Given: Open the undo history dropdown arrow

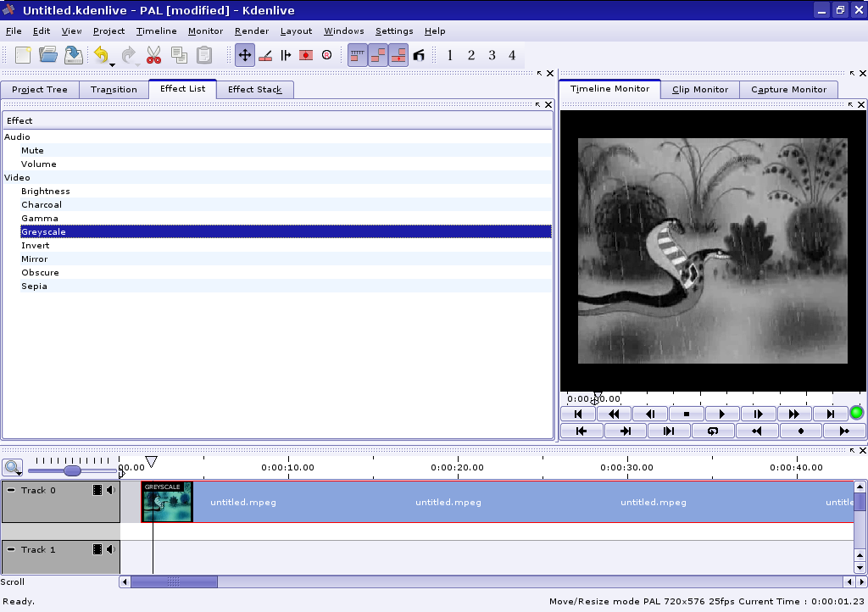Looking at the screenshot, I should [112, 64].
